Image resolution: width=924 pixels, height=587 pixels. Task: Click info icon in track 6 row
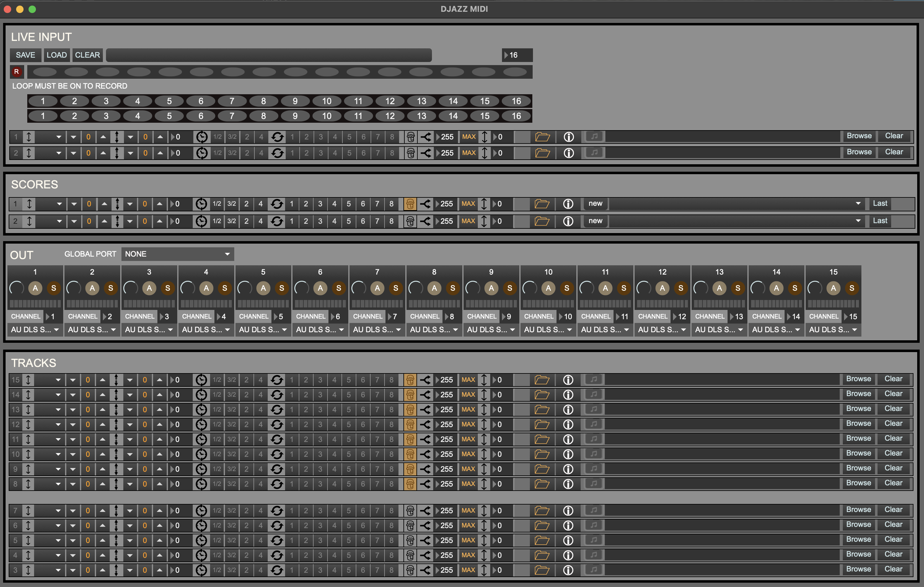click(x=568, y=526)
